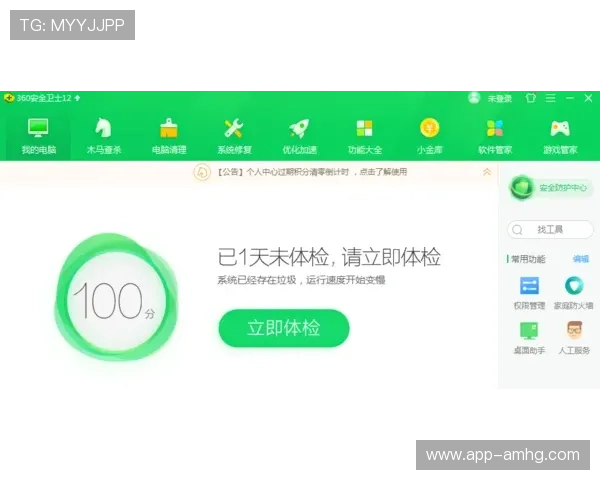Open 系统修复 wrench icon
Viewport: 600px width, 480px height.
pos(234,128)
